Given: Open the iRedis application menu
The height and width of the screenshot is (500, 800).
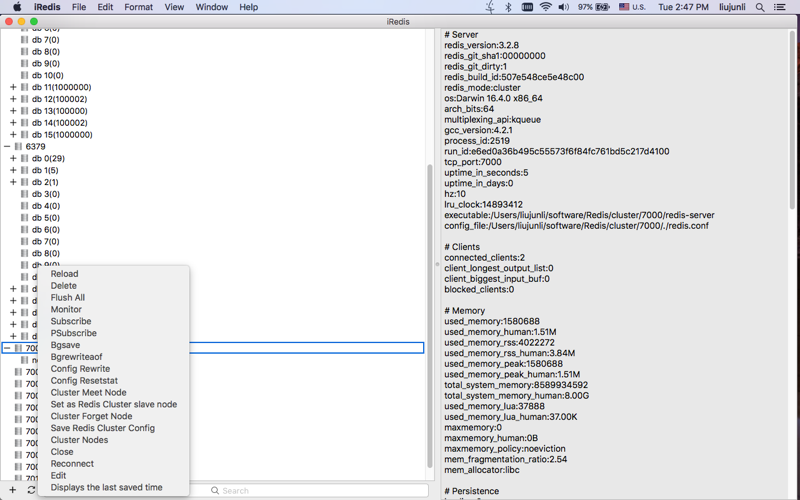Looking at the screenshot, I should pos(47,7).
